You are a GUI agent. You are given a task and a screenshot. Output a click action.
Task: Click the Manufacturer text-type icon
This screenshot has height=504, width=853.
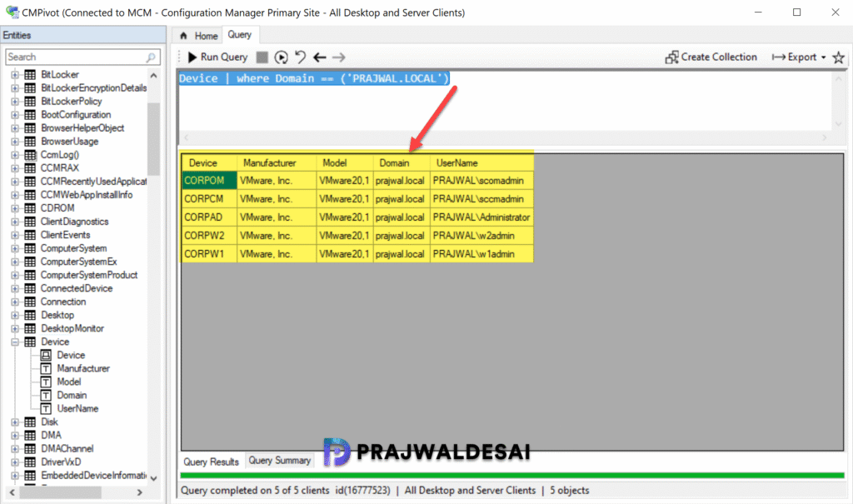47,369
